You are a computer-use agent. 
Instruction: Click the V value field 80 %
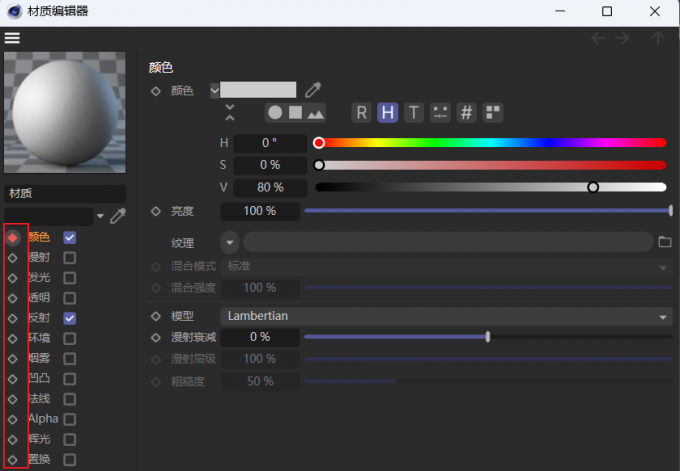270,187
